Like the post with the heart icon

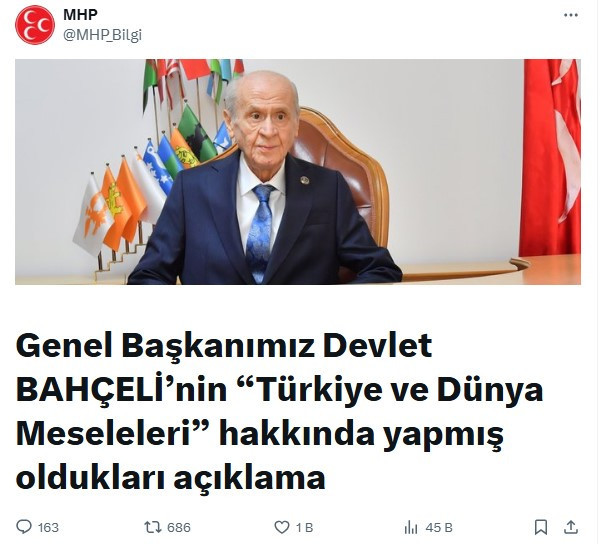(x=282, y=528)
